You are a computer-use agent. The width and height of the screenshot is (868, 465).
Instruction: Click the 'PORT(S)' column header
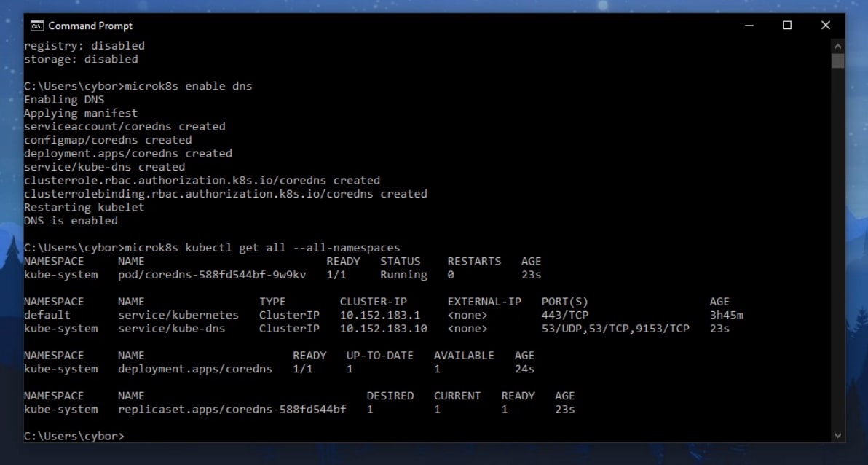coord(565,302)
